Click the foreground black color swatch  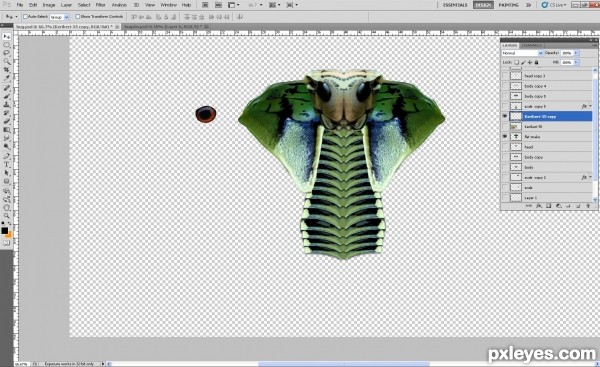click(x=4, y=230)
